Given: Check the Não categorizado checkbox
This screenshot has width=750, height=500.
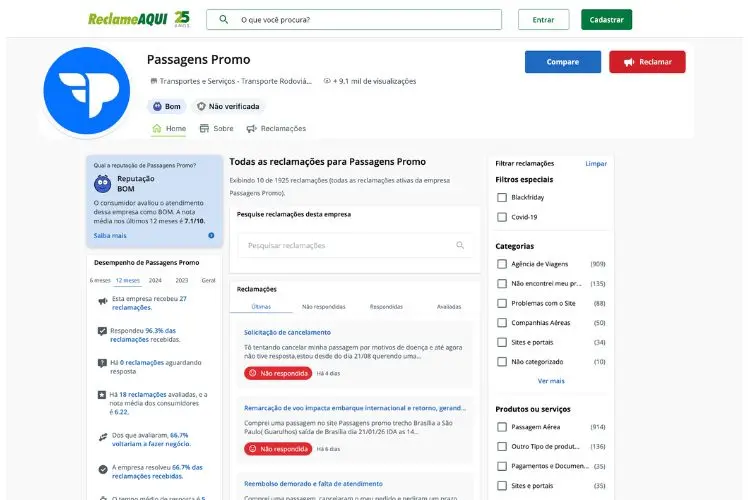Looking at the screenshot, I should [502, 362].
